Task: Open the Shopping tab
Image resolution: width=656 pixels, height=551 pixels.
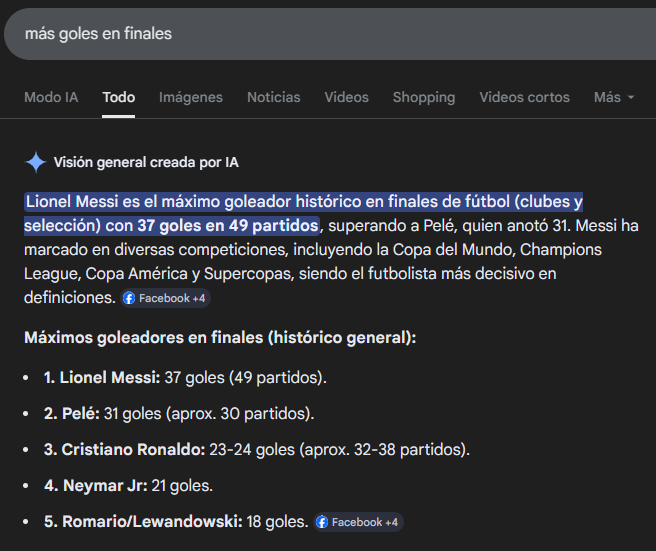Action: pyautogui.click(x=423, y=97)
